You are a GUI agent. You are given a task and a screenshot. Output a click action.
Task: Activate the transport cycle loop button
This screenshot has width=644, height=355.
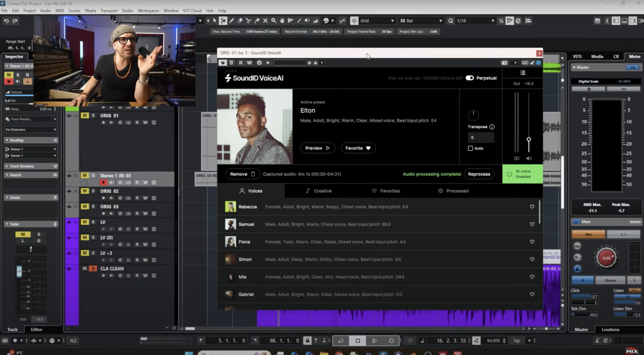point(341,340)
